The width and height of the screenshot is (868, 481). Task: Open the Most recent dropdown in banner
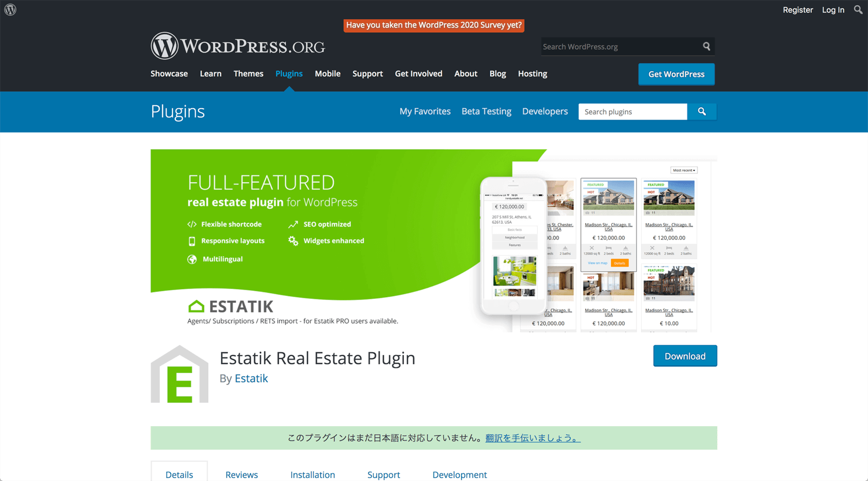click(x=684, y=170)
